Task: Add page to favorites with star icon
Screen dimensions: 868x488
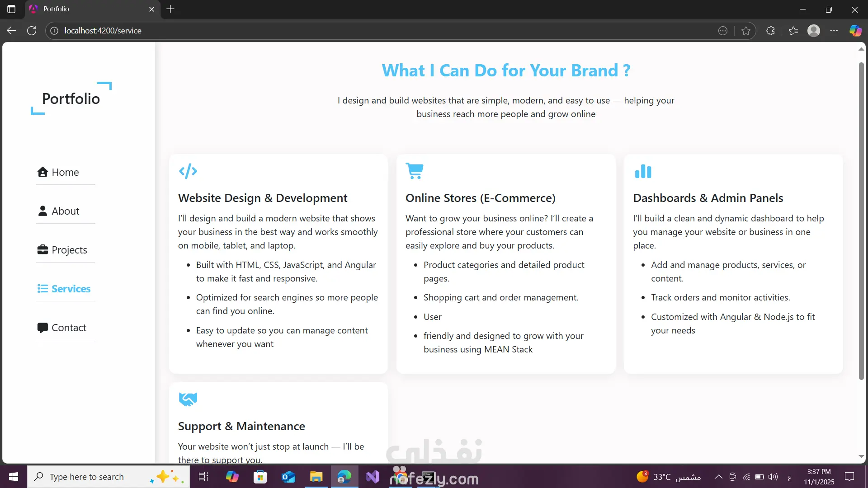Action: [x=746, y=31]
